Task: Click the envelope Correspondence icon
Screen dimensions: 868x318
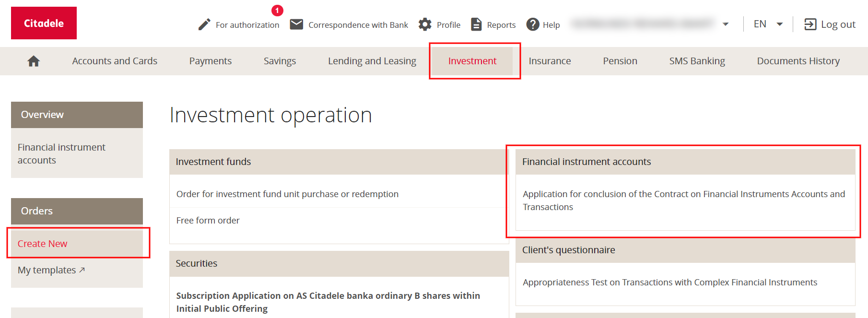Action: click(x=296, y=24)
